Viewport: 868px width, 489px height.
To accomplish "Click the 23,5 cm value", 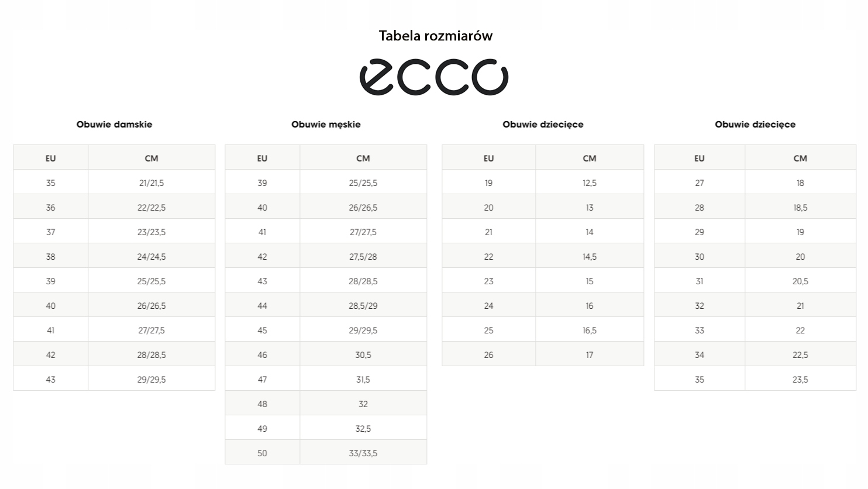I will [x=800, y=380].
